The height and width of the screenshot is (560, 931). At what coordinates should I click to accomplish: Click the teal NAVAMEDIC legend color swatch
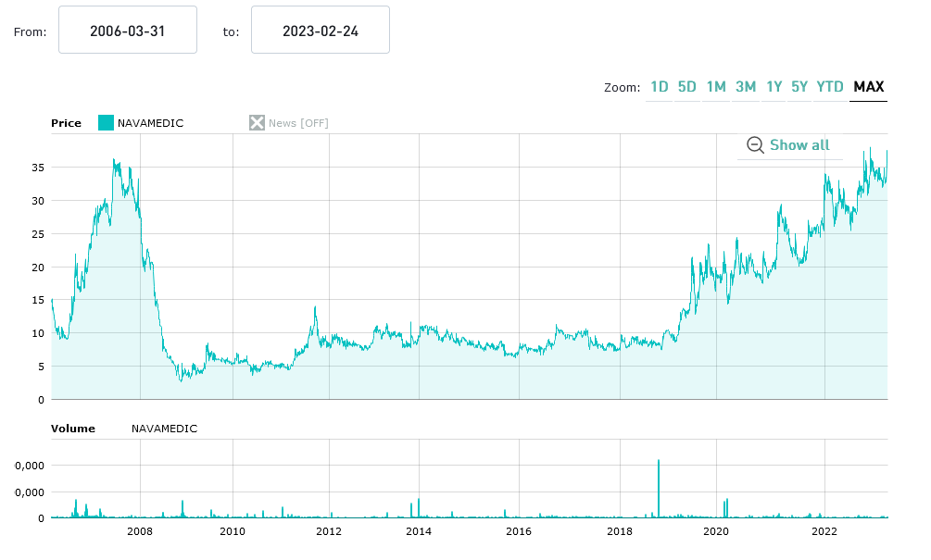[x=106, y=123]
